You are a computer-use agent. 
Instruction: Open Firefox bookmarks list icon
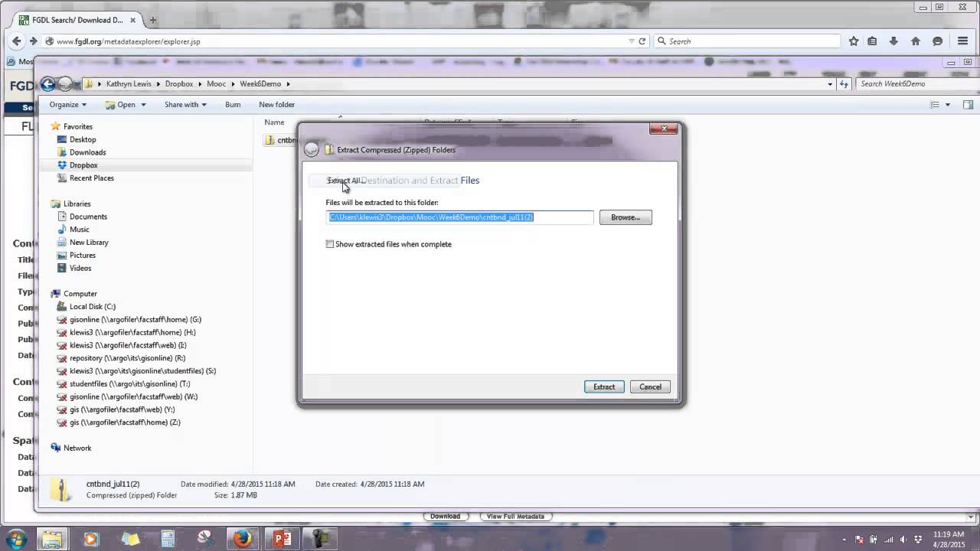(x=872, y=41)
